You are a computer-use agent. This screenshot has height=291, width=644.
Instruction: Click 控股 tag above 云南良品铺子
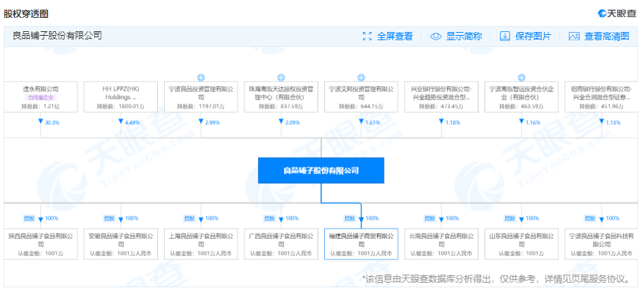[429, 219]
